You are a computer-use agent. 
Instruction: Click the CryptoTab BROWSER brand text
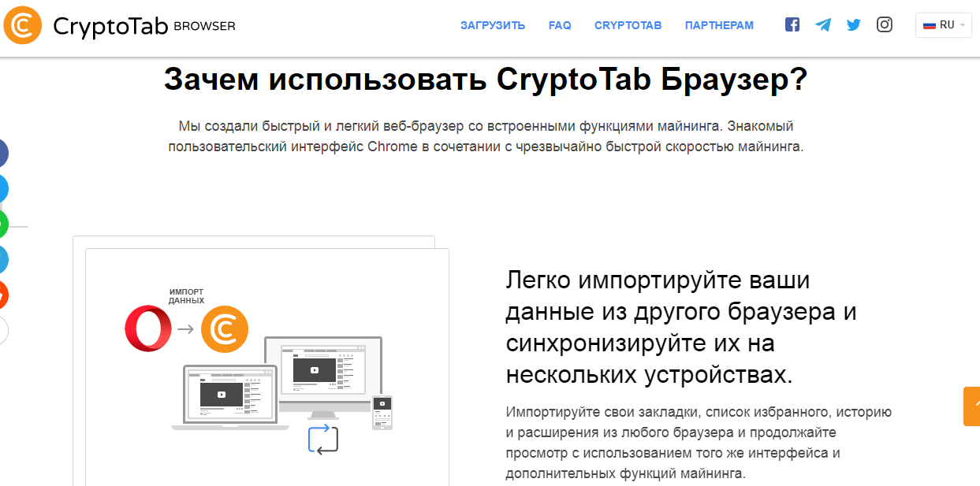tap(144, 26)
